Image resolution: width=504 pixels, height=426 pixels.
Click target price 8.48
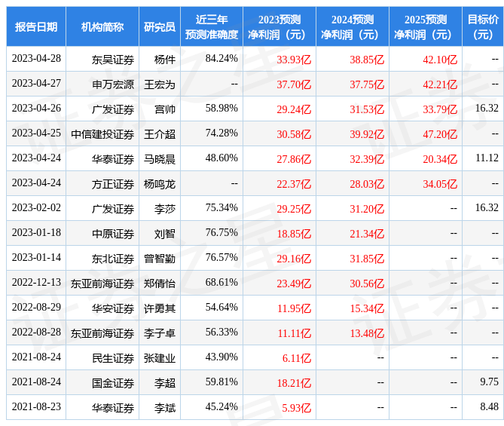click(489, 406)
